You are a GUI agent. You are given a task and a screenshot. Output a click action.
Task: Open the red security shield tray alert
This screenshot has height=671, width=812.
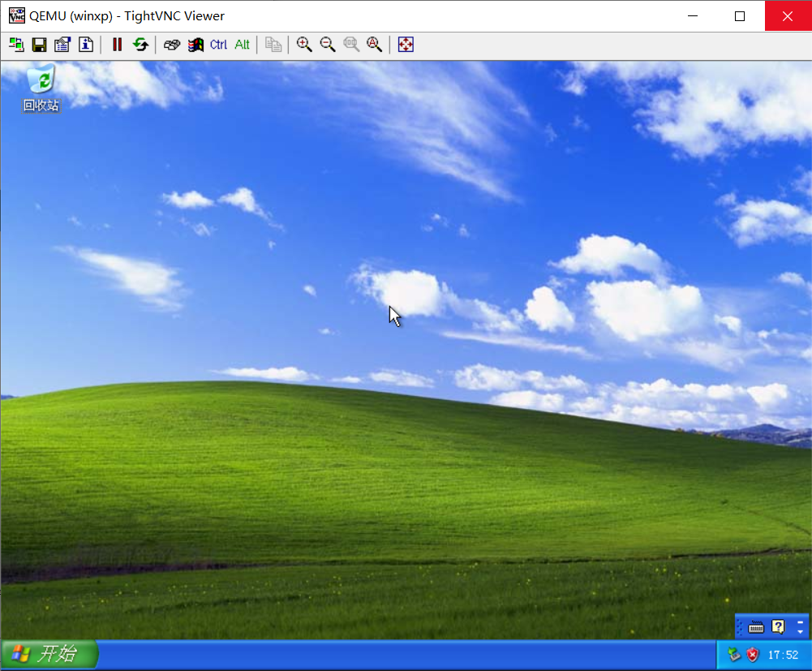tap(753, 655)
